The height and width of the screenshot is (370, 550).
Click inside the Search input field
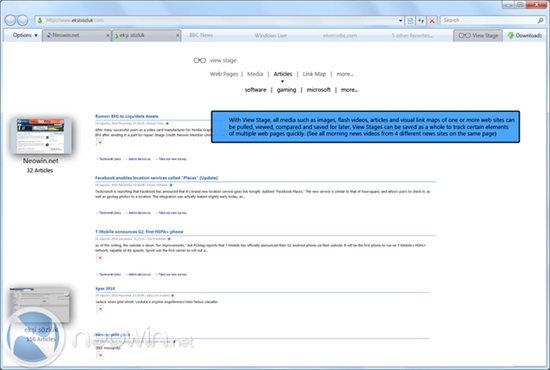pos(489,20)
